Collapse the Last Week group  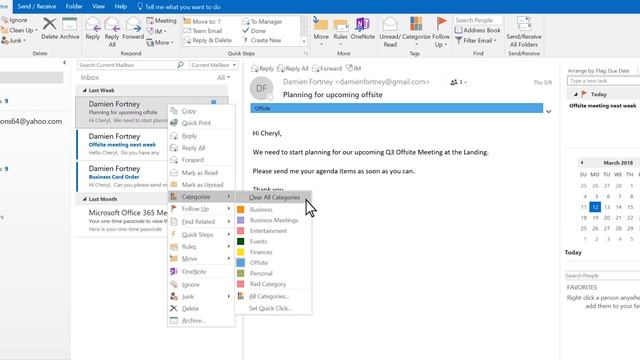[x=84, y=90]
